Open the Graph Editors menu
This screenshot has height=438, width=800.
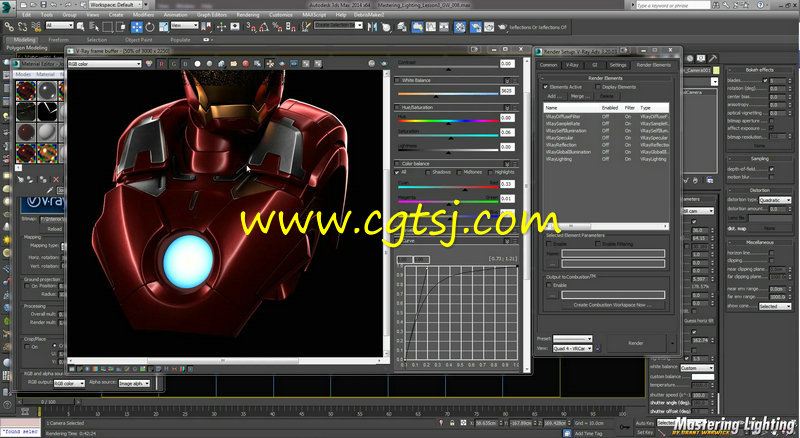click(x=212, y=15)
